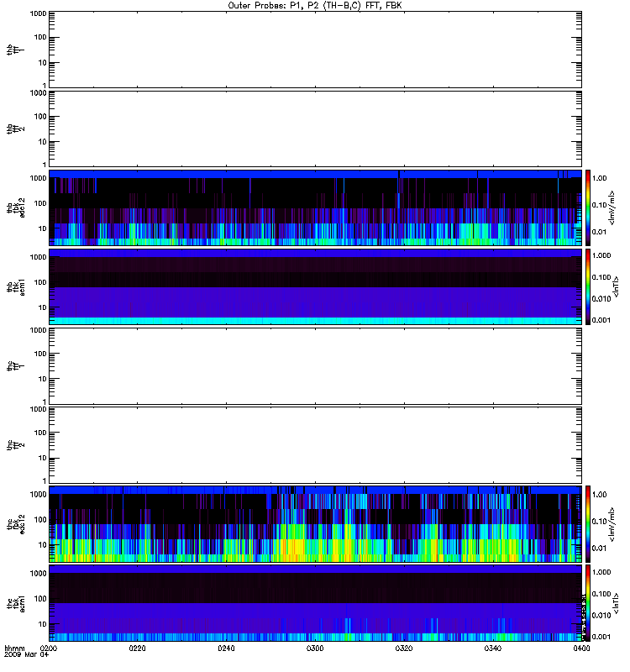
Task: Click the 'thc fff 1' y-axis title
Action: click(15, 366)
